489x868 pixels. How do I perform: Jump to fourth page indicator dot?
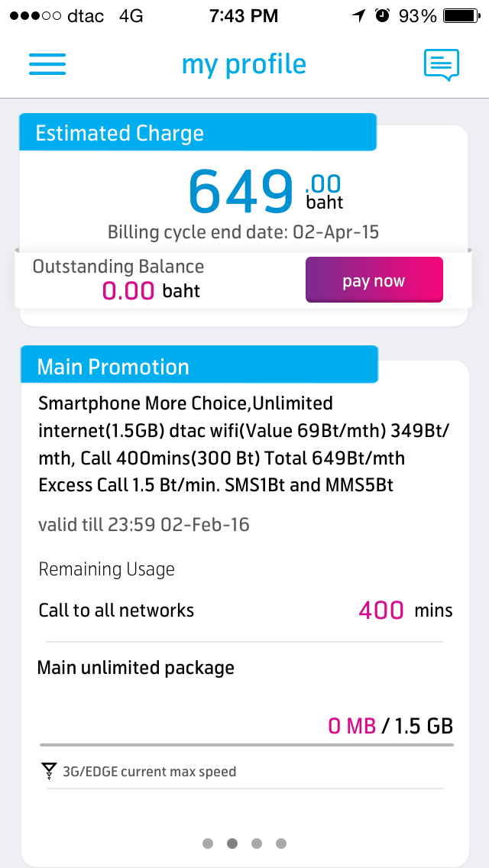pyautogui.click(x=281, y=844)
